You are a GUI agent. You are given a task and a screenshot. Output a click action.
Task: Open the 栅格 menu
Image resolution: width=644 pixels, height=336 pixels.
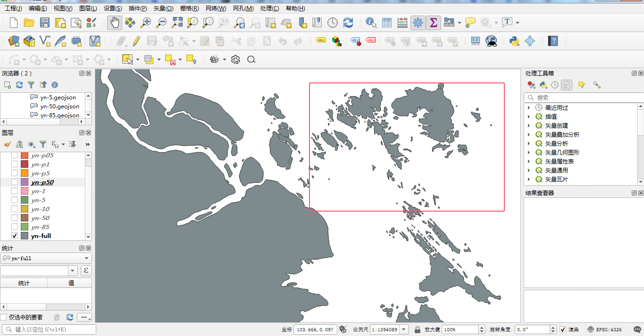[189, 8]
